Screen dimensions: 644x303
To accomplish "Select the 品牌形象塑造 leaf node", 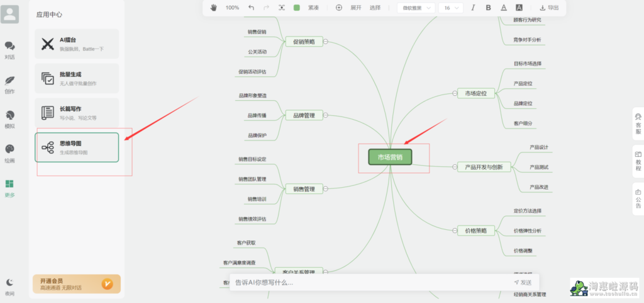I will (252, 95).
